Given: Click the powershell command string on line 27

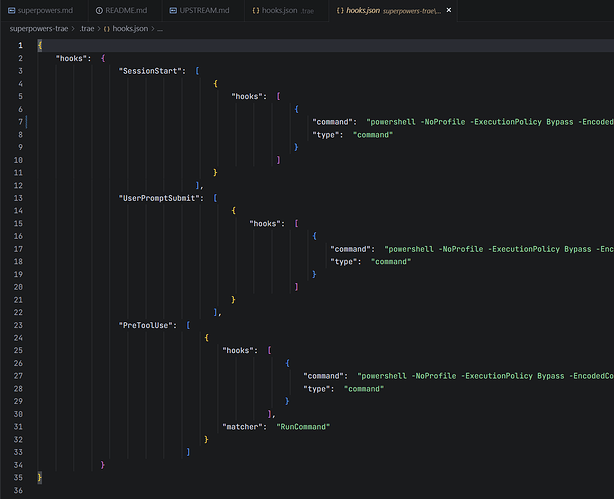Looking at the screenshot, I should point(486,376).
